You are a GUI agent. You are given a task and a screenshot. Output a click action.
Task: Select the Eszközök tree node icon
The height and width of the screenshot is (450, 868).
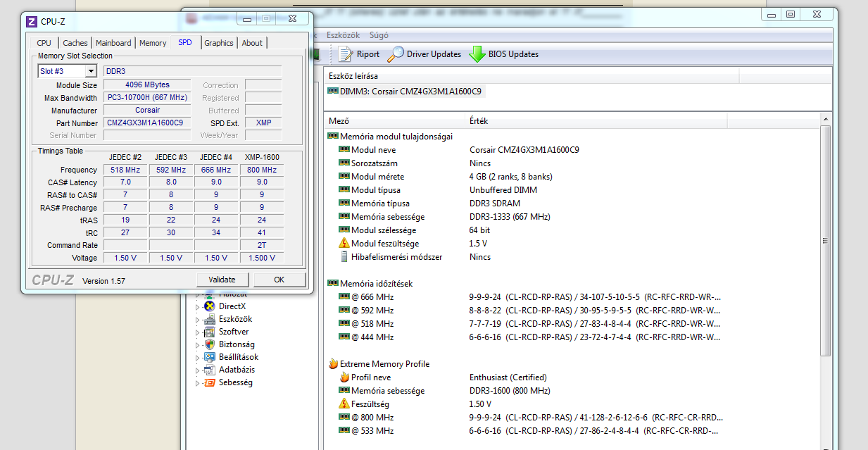coord(209,319)
